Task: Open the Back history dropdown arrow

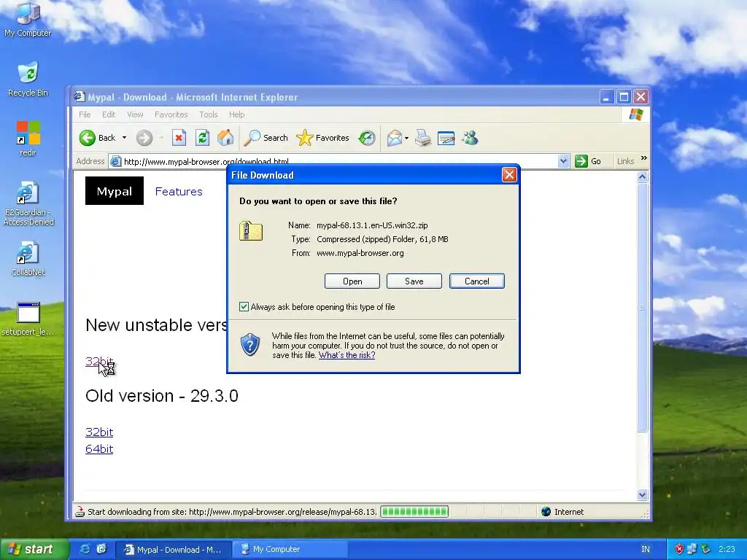Action: pos(124,138)
